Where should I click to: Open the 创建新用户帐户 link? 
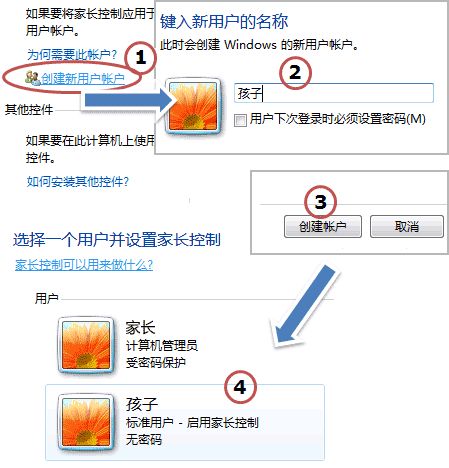tap(83, 79)
